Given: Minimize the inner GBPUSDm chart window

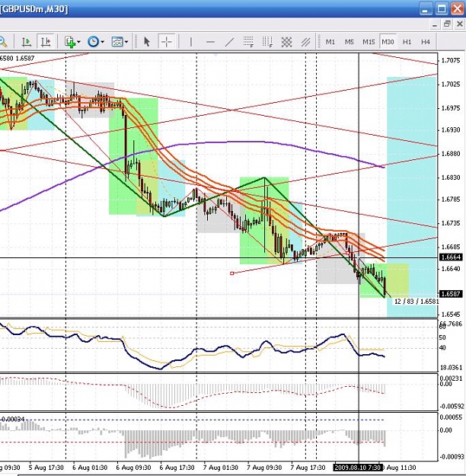Looking at the screenshot, I should point(435,24).
